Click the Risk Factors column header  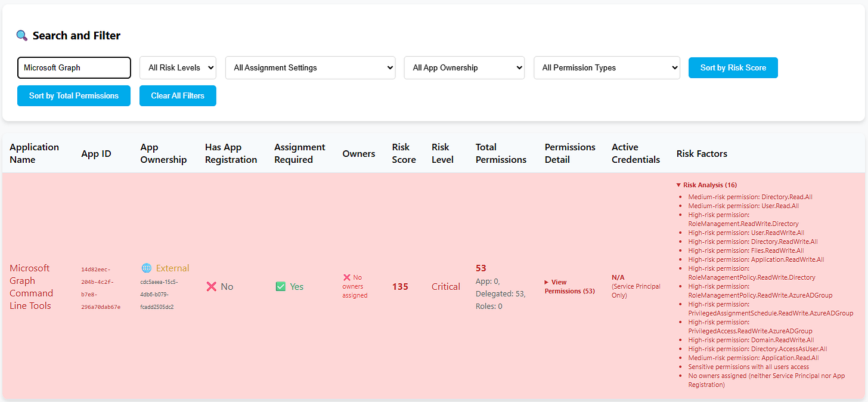[x=702, y=153]
